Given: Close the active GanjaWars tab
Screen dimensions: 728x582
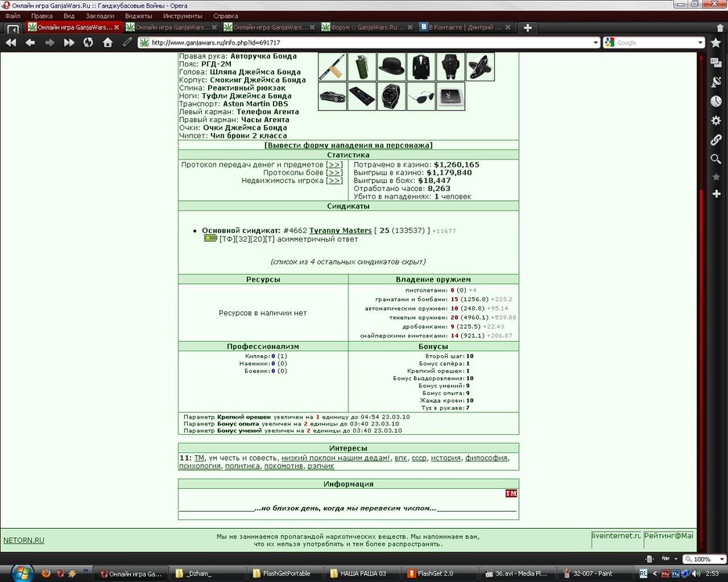Looking at the screenshot, I should 117,28.
